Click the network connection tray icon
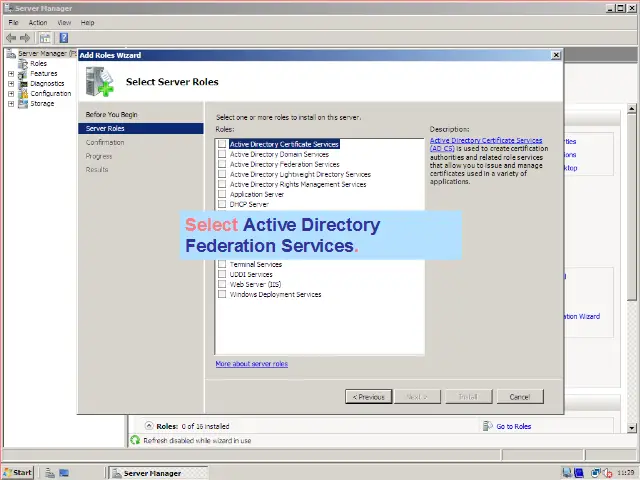 click(596, 473)
